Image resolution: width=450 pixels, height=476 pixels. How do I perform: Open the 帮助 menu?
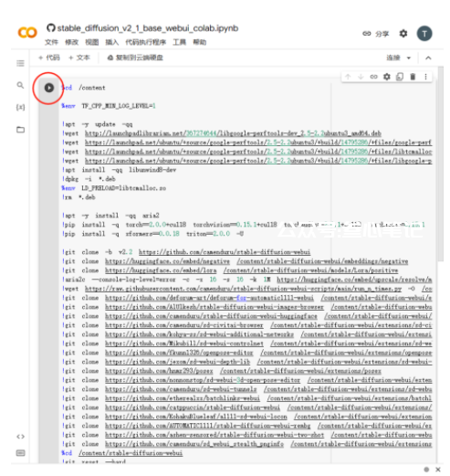200,42
